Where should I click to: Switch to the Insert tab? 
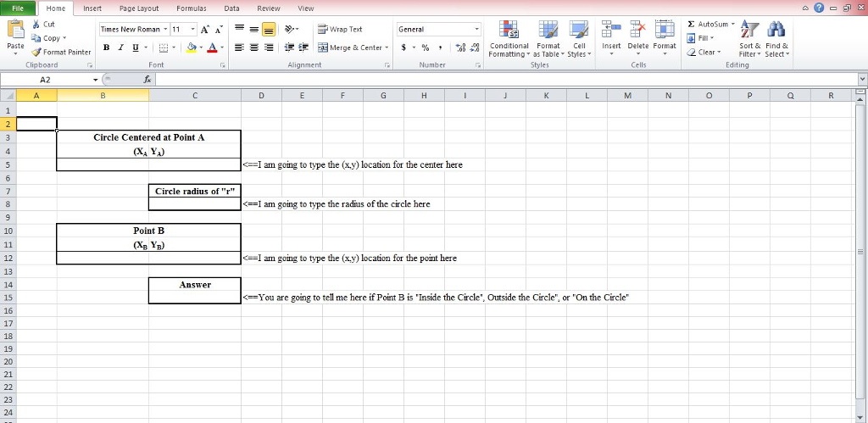[x=92, y=8]
